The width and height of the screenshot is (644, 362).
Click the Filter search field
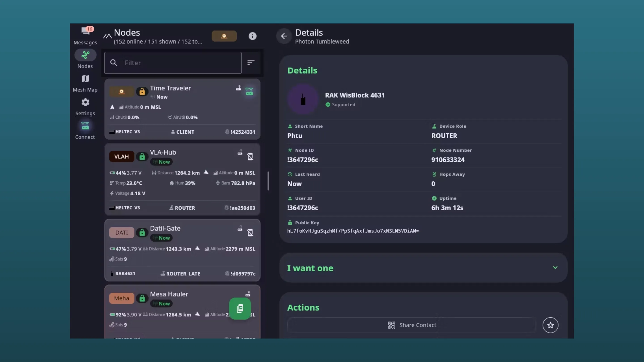[x=173, y=63]
